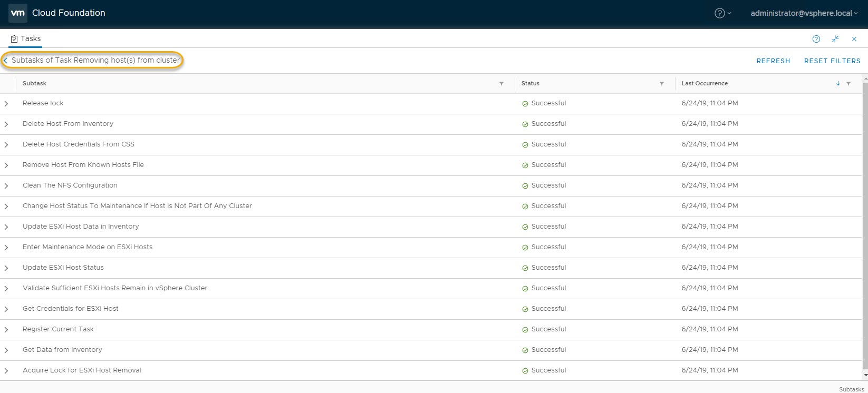Collapse the Tasks panel with the minimize arrows icon
Screen dimensions: 868x393
coord(835,39)
